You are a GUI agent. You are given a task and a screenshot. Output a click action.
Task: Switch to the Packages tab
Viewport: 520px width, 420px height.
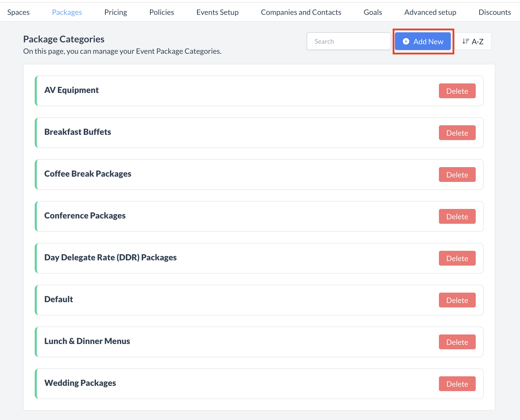pyautogui.click(x=67, y=12)
